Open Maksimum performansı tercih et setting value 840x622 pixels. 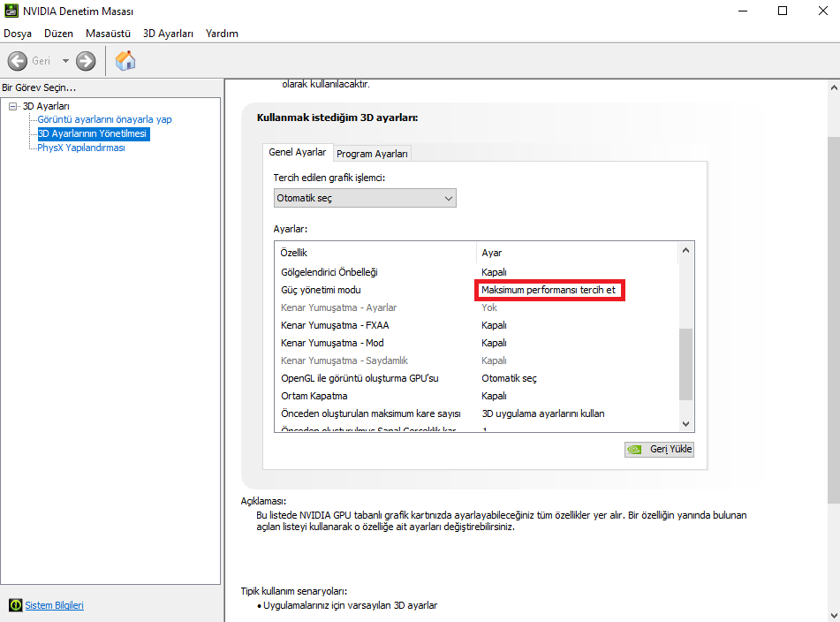549,290
